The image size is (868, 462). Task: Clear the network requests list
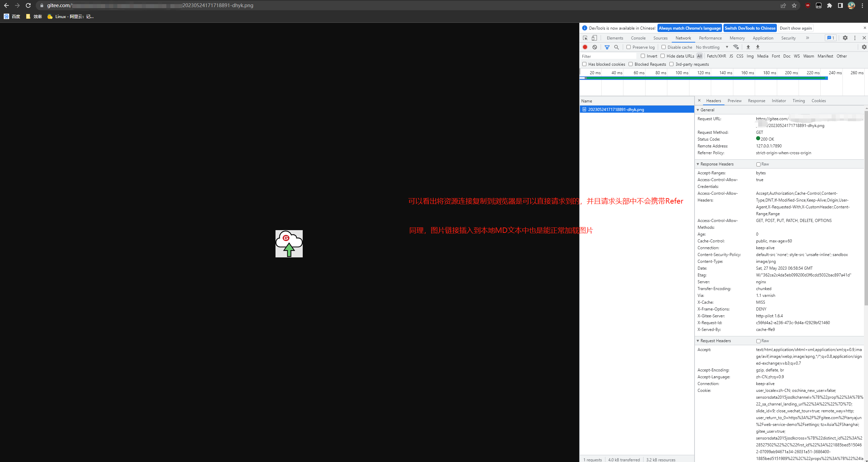click(x=595, y=47)
